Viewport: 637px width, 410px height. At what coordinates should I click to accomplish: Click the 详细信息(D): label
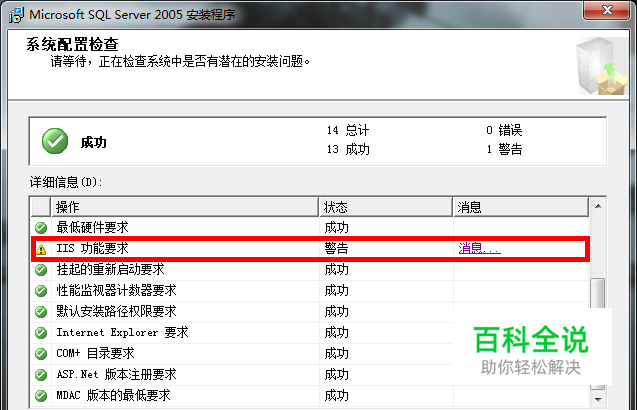(66, 182)
